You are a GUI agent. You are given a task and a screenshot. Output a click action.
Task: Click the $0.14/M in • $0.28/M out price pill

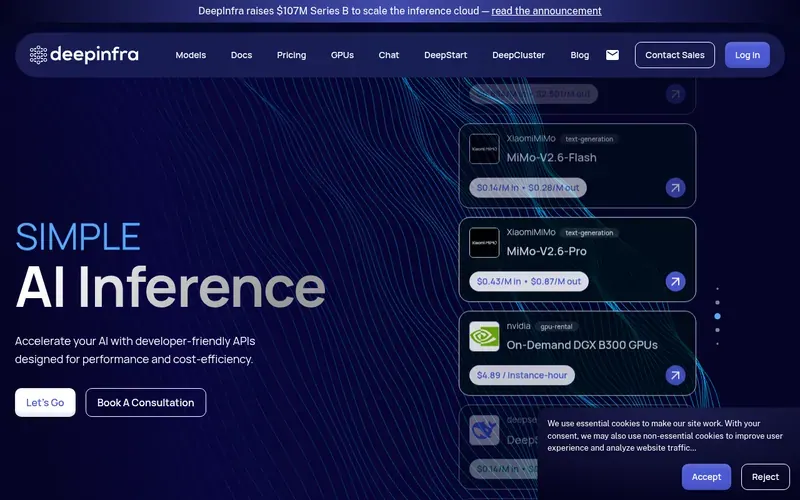(x=528, y=188)
